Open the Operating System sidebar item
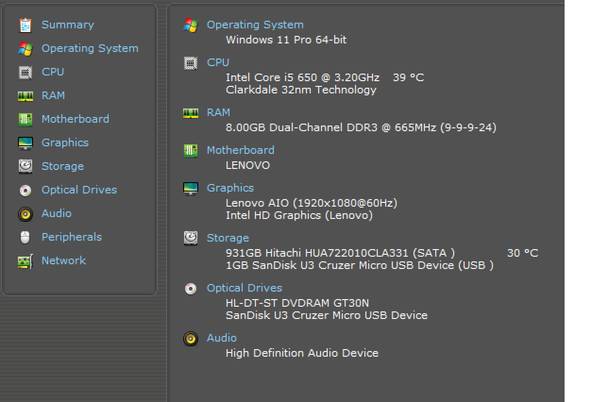600x402 pixels. [x=90, y=49]
